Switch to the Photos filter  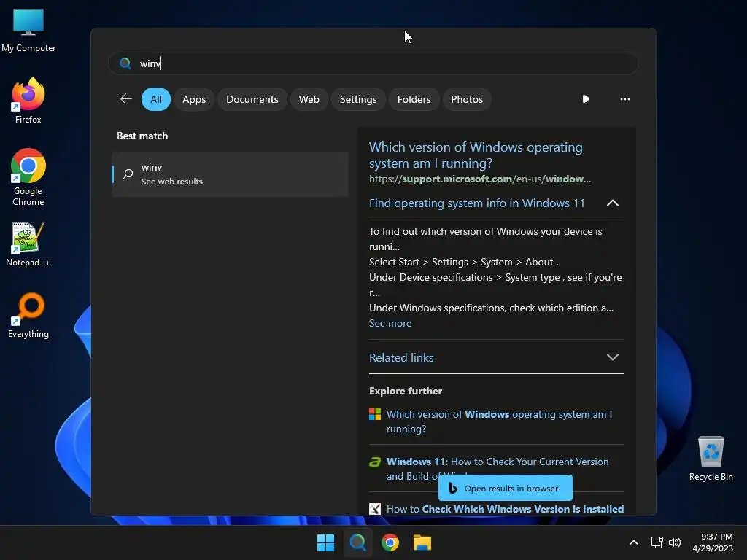click(x=467, y=99)
